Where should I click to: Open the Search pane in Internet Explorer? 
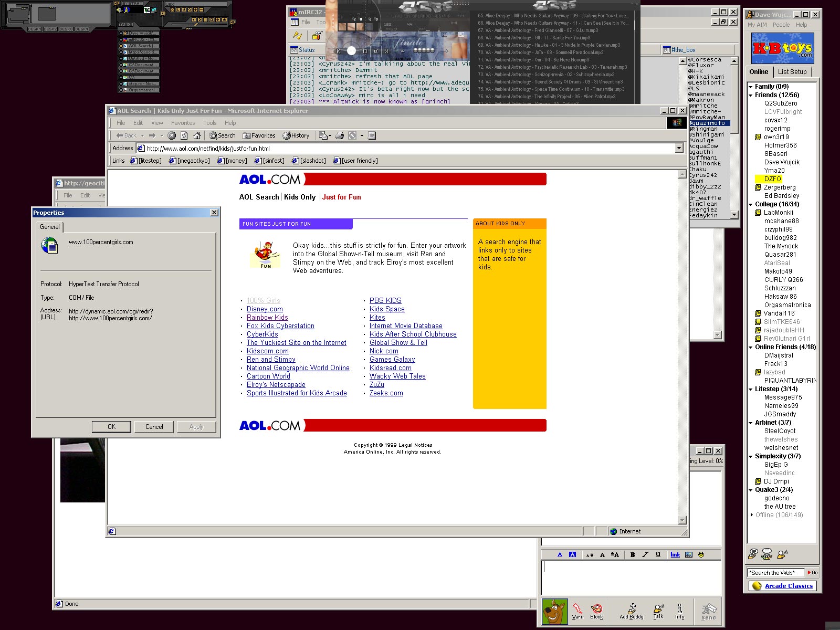(x=223, y=135)
